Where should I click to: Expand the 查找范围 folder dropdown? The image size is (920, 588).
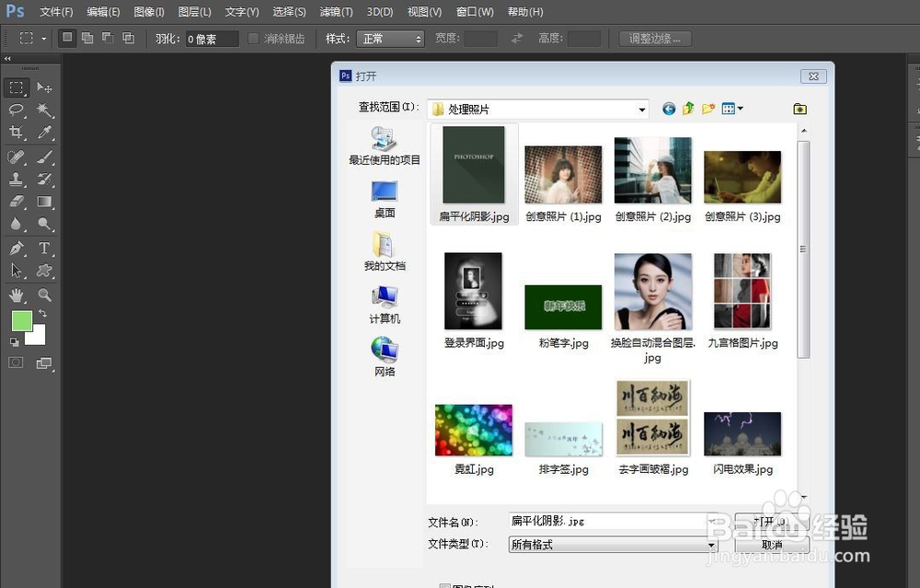click(x=643, y=109)
